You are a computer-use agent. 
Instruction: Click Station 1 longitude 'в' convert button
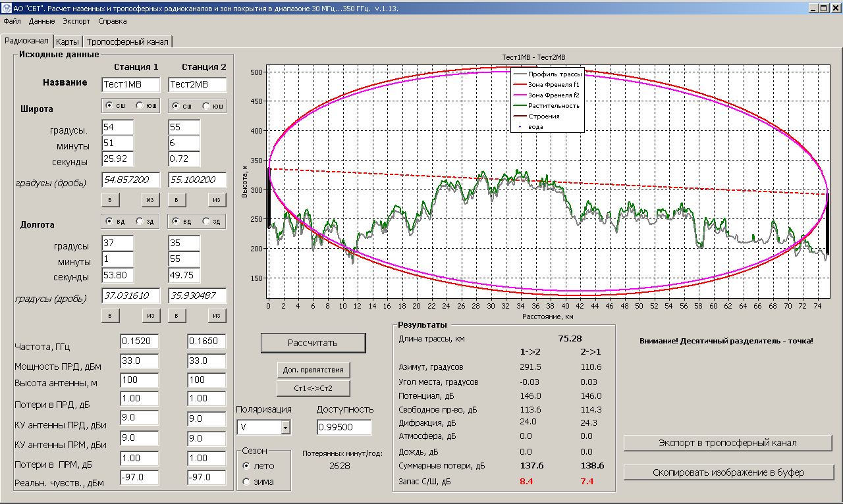tap(110, 316)
